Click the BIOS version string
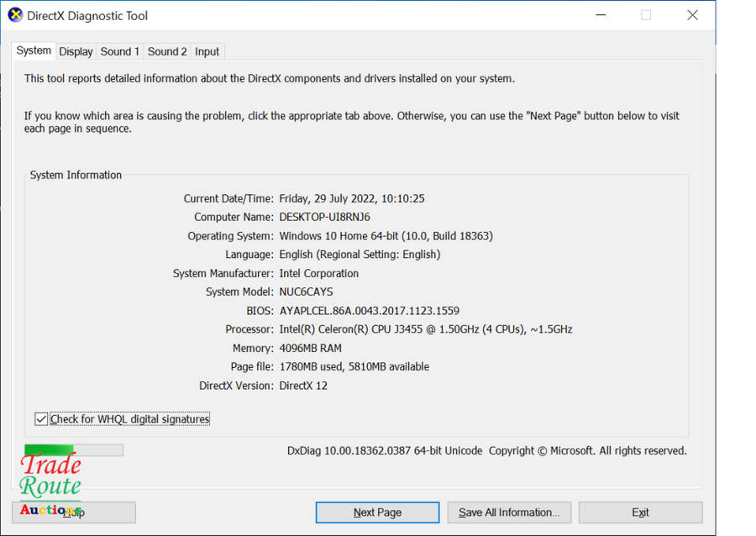This screenshot has width=756, height=536. (369, 311)
